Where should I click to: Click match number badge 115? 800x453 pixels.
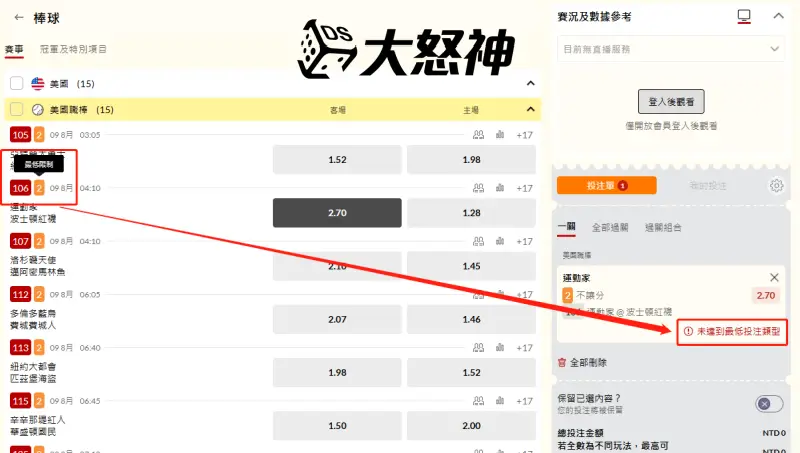click(20, 401)
